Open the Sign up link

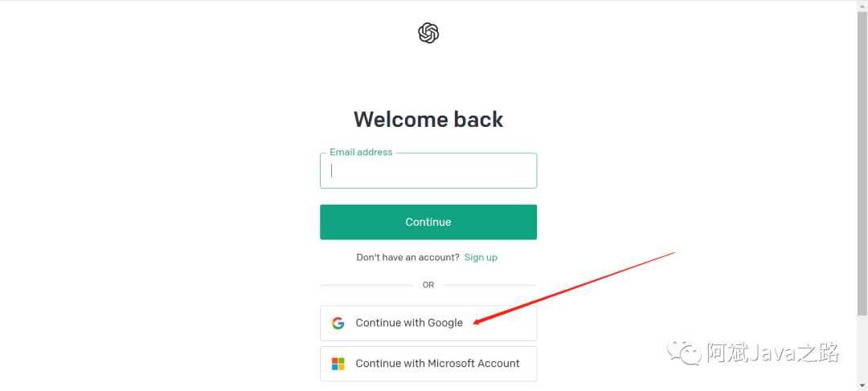pos(481,257)
